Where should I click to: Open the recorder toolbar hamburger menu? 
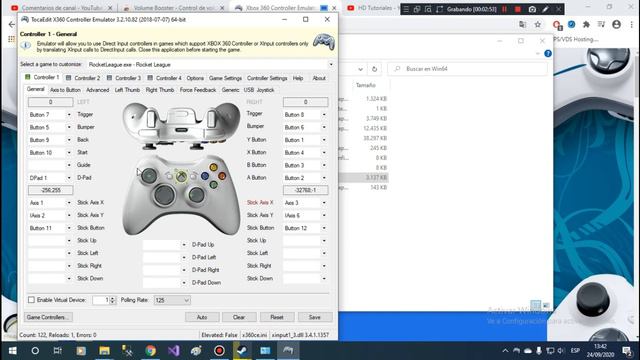pyautogui.click(x=406, y=9)
